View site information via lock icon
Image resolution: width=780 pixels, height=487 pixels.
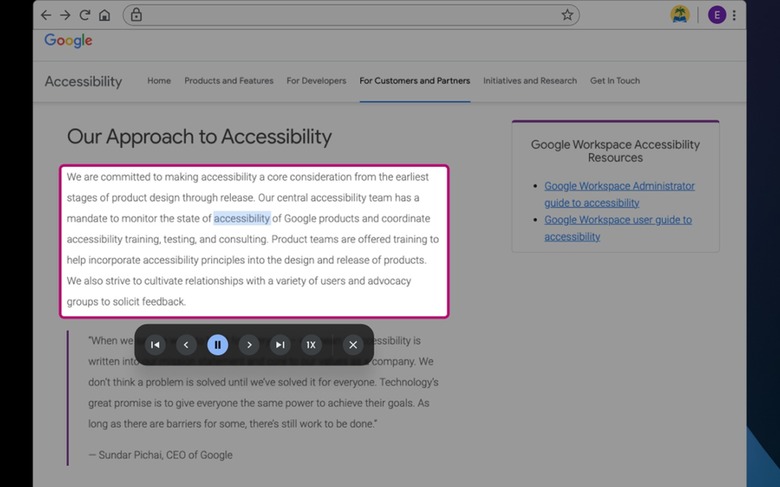[x=136, y=15]
